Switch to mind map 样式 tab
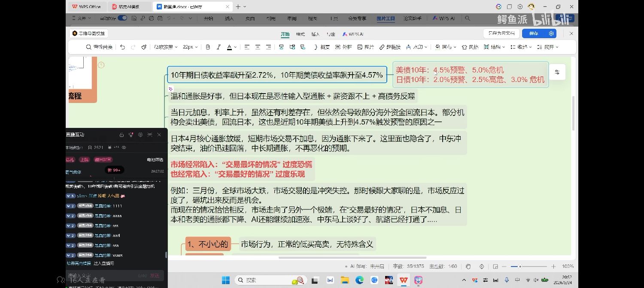 click(x=300, y=34)
